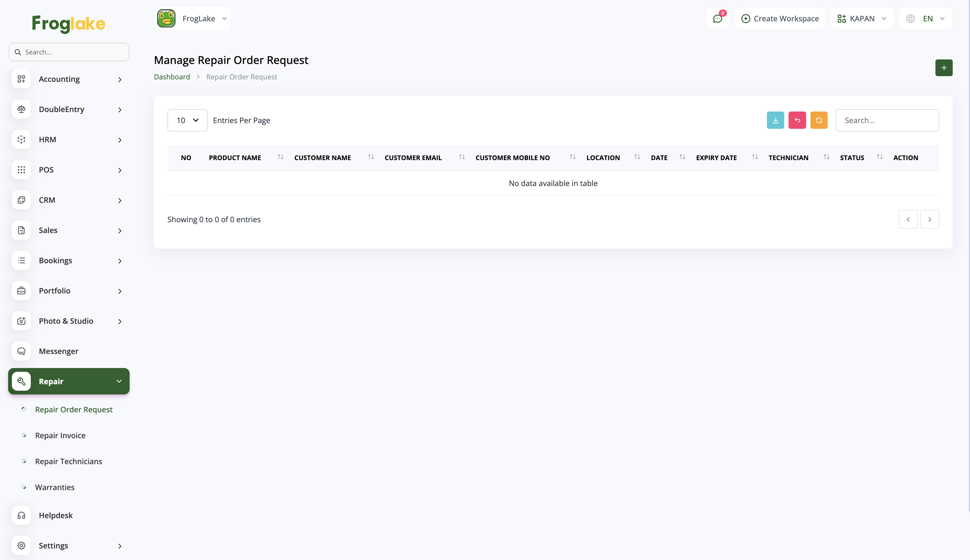Click the FrogLake frog avatar
Image resolution: width=970 pixels, height=560 pixels.
(x=167, y=18)
